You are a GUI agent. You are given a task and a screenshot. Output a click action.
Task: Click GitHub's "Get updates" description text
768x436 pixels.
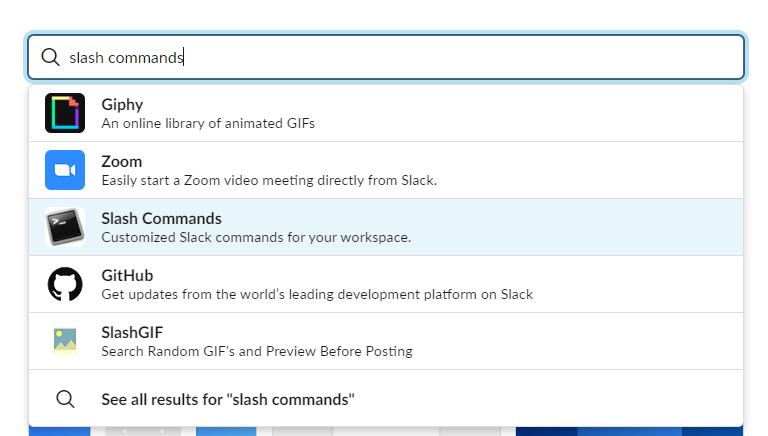317,294
